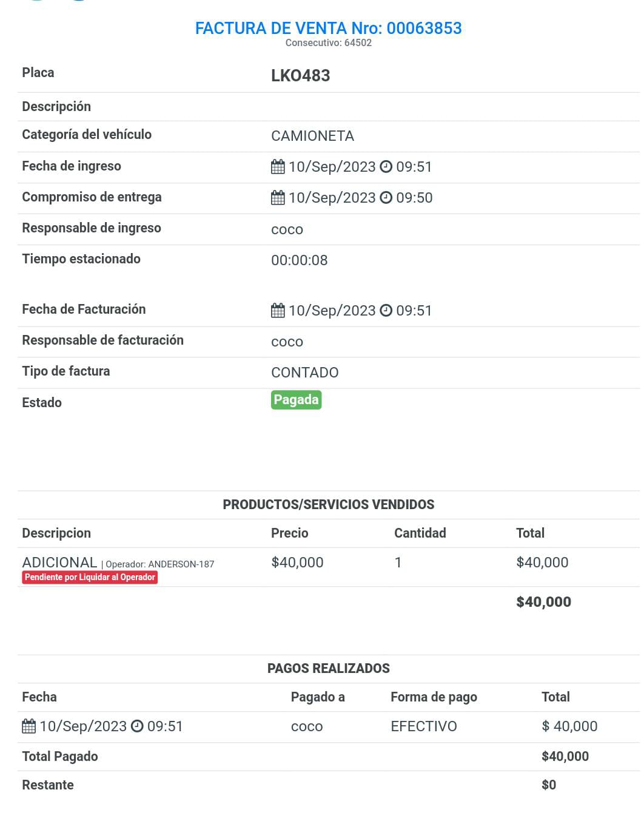
Task: Click calendar icon in Pagos Realizados row
Action: pyautogui.click(x=29, y=726)
